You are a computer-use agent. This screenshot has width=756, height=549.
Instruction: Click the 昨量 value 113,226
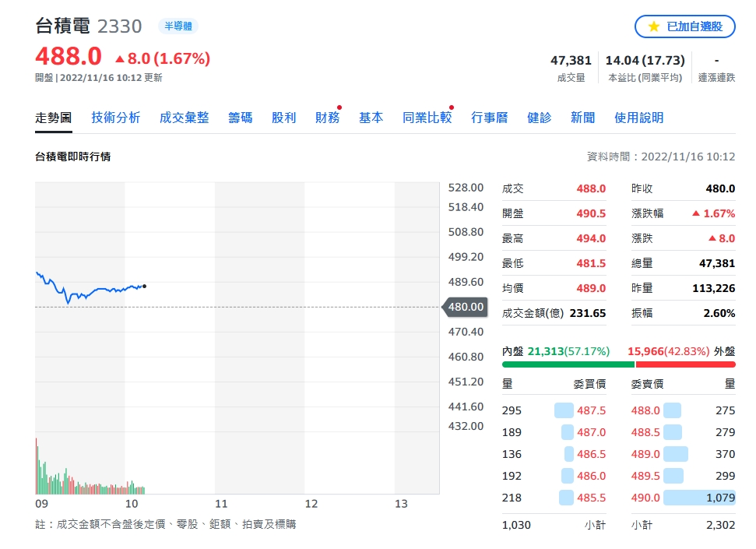(714, 288)
